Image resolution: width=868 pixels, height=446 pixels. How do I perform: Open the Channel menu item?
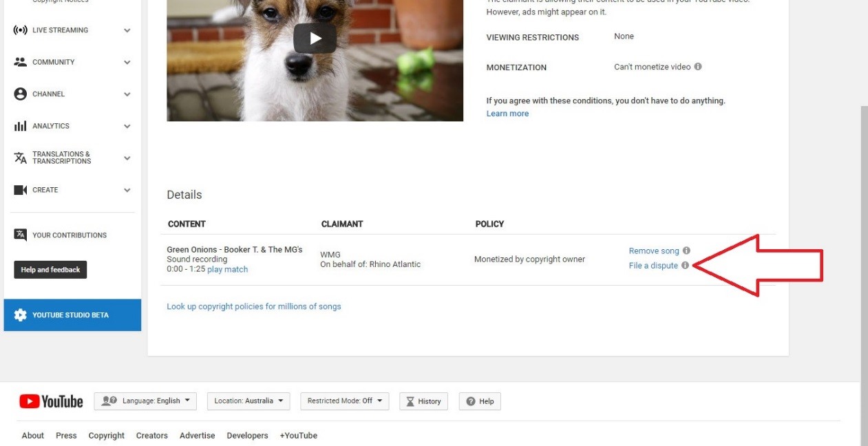coord(72,94)
